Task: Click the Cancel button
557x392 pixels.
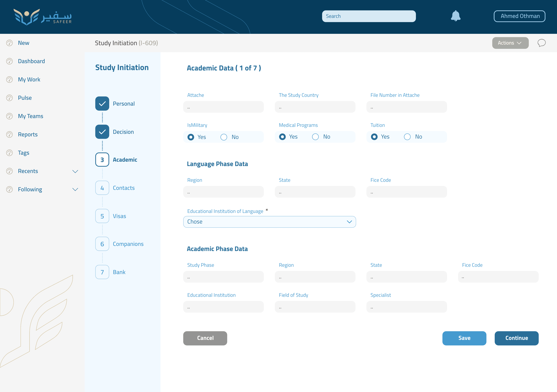Action: pyautogui.click(x=205, y=338)
